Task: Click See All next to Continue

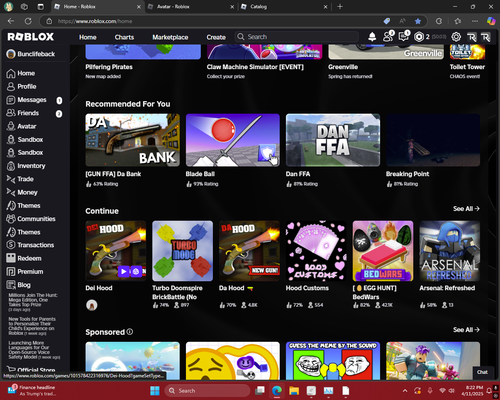Action: [x=466, y=209]
